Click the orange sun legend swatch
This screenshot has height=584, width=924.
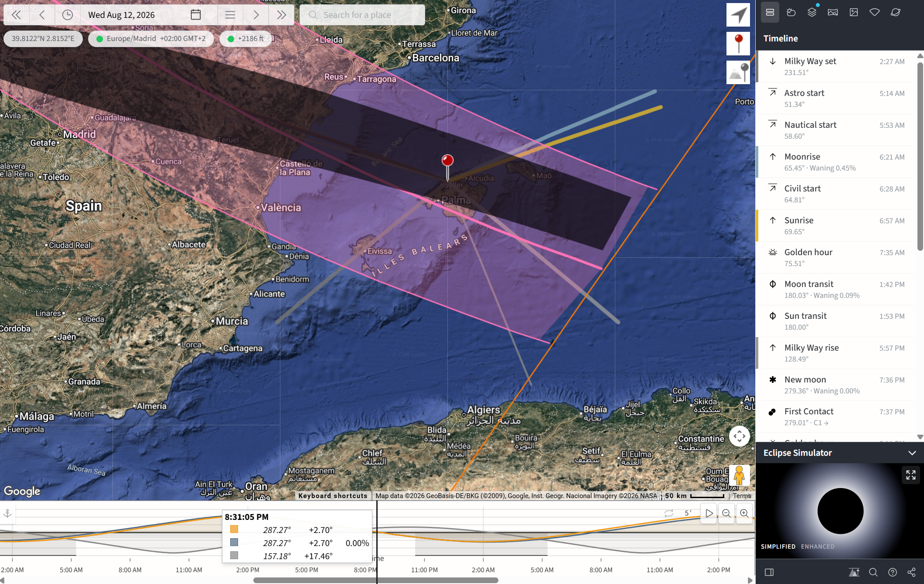pos(234,529)
